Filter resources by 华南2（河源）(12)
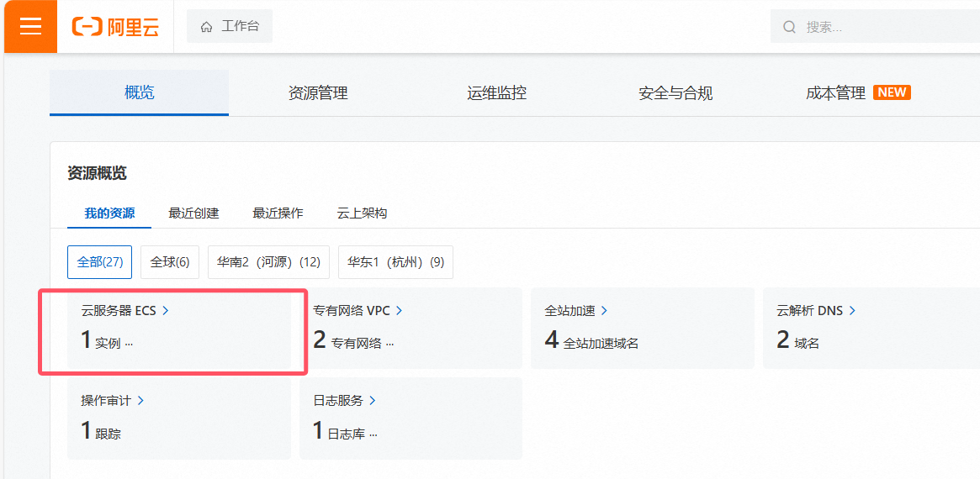 pos(268,262)
